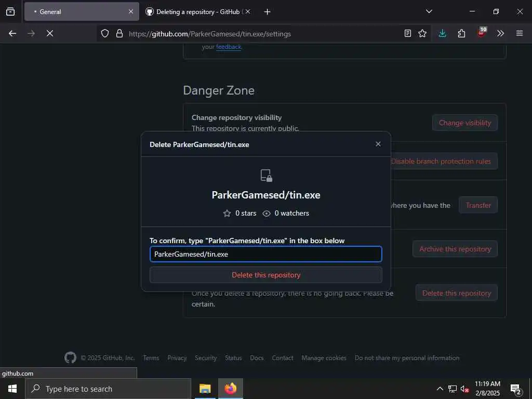Image resolution: width=532 pixels, height=399 pixels.
Task: Open the feedback link
Action: [x=229, y=47]
